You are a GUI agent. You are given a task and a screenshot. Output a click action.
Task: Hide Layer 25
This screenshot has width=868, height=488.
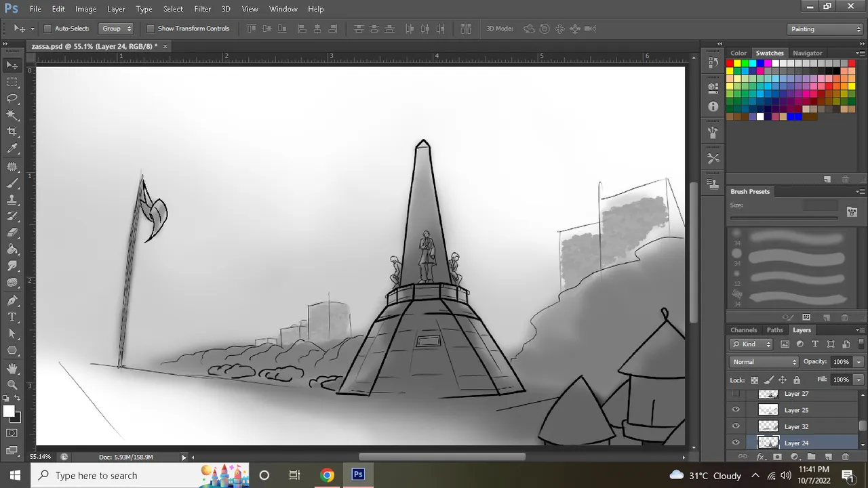(736, 409)
